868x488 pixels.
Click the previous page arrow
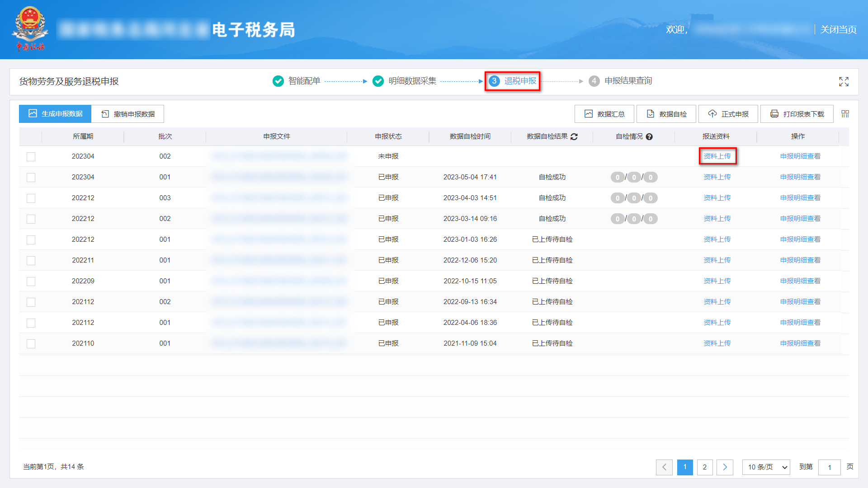664,467
